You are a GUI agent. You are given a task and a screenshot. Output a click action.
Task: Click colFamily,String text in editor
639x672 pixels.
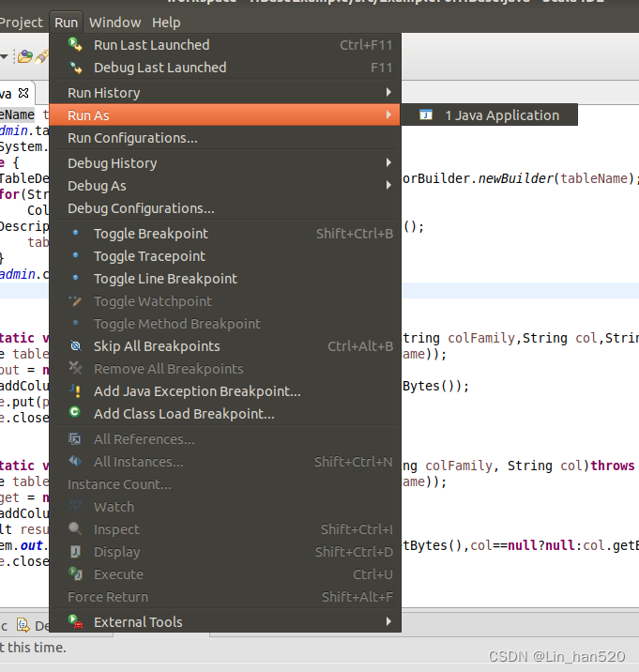tap(508, 338)
